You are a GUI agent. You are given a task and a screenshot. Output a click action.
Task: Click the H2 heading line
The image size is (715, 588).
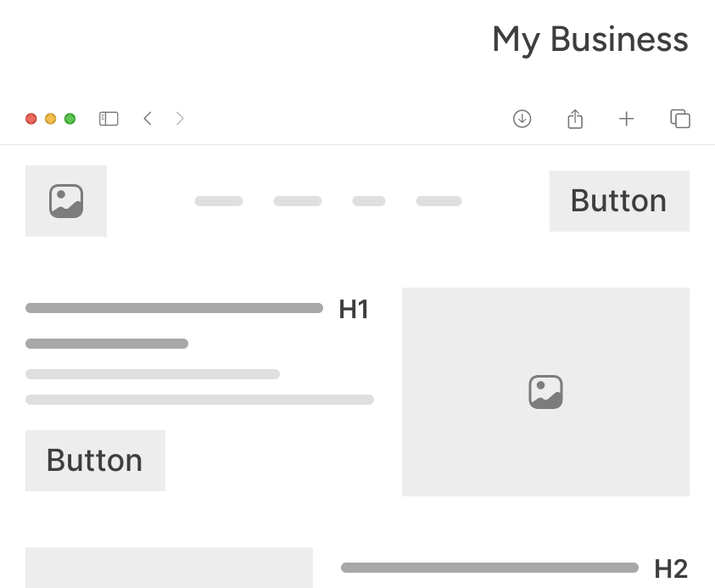[x=489, y=568]
